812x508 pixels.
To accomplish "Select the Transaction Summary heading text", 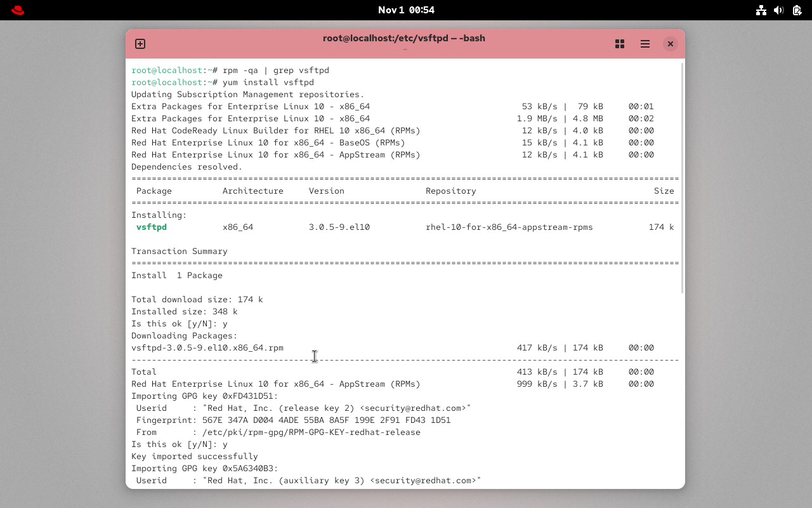I will coord(179,251).
